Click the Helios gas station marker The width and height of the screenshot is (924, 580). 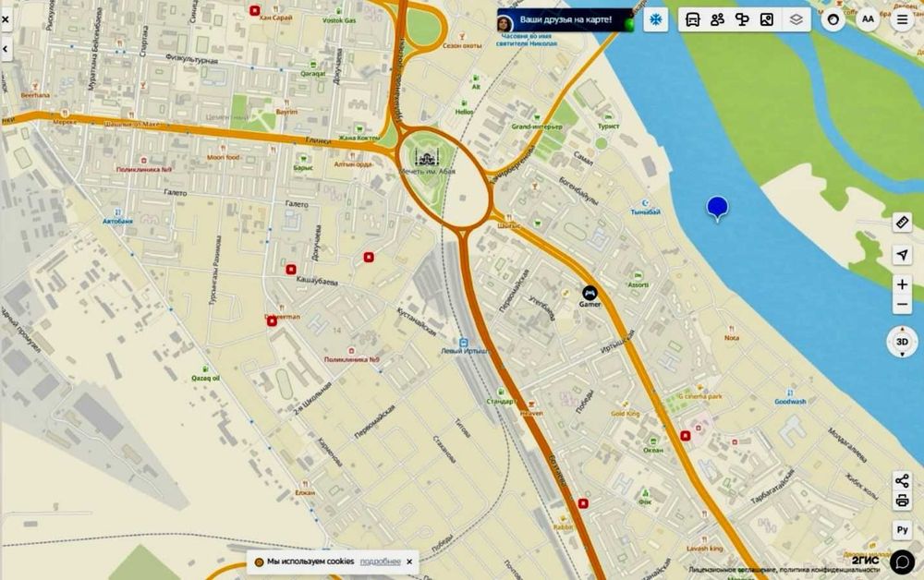tap(465, 103)
